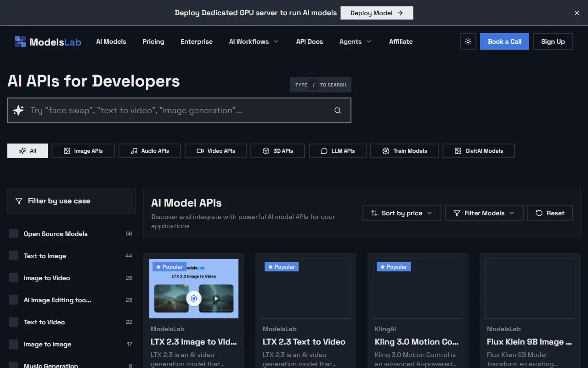
Task: Click the ModelsLab logo icon
Action: (20, 42)
